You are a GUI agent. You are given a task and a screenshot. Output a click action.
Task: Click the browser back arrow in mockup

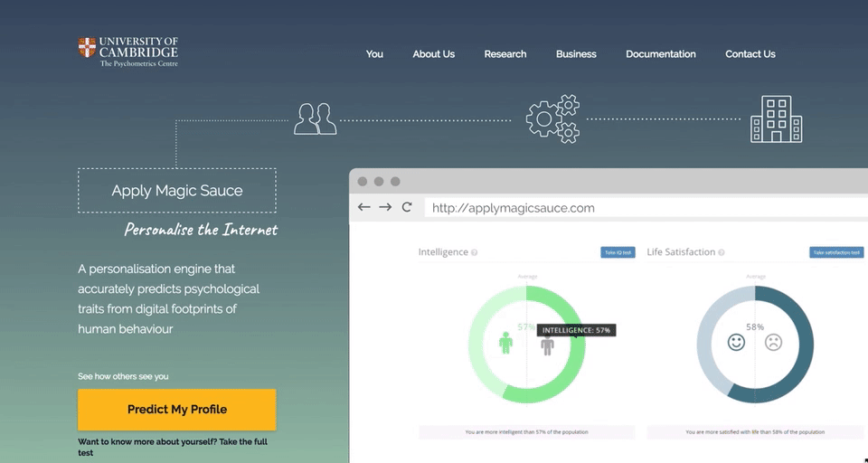click(363, 207)
